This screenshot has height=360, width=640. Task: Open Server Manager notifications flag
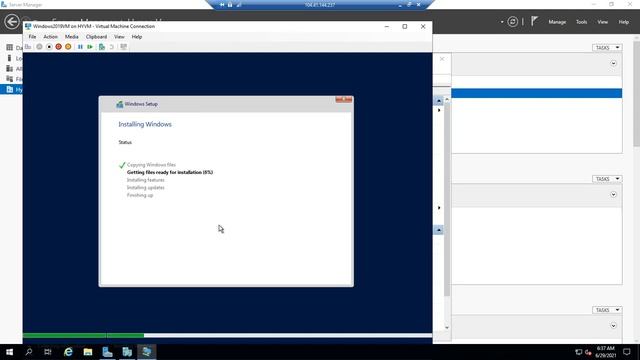(x=534, y=21)
